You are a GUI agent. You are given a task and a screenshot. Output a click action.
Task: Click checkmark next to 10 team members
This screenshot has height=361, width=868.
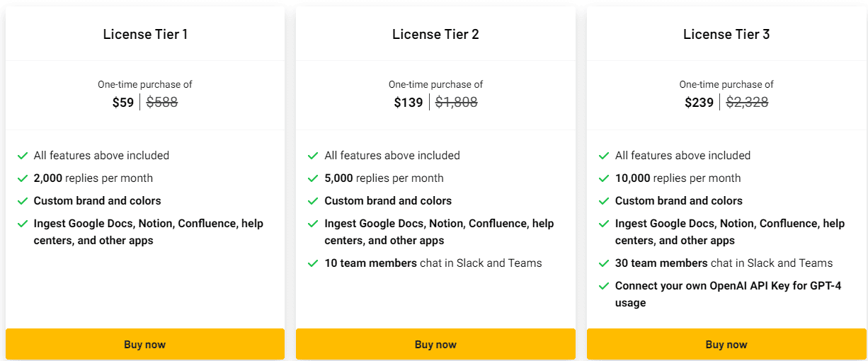(x=313, y=263)
